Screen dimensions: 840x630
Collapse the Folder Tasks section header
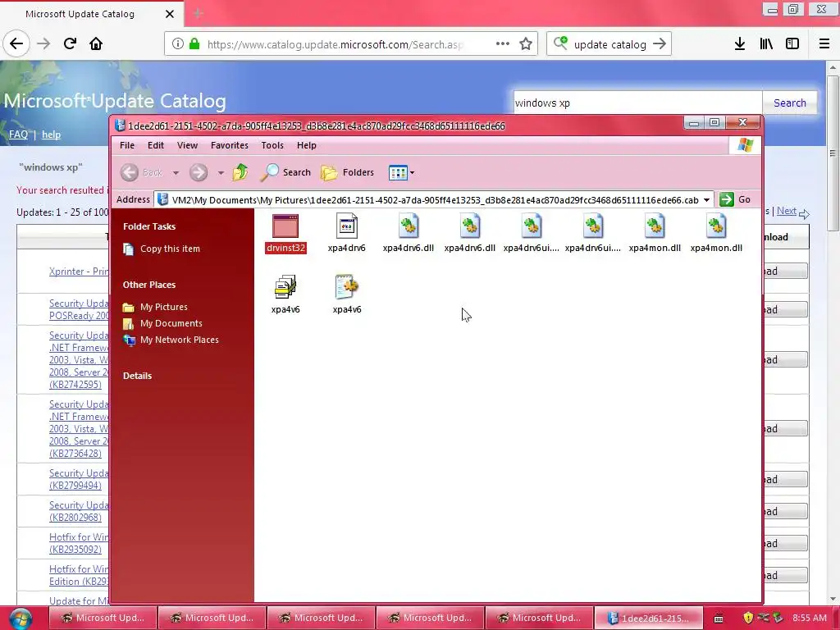149,226
